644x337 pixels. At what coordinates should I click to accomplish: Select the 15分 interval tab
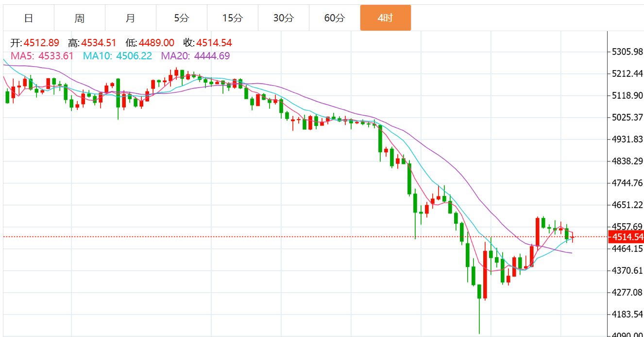point(232,18)
